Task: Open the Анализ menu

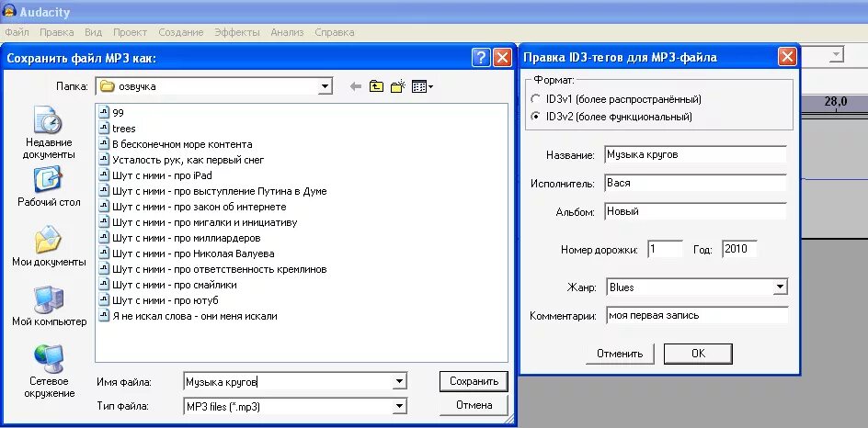Action: (x=287, y=32)
